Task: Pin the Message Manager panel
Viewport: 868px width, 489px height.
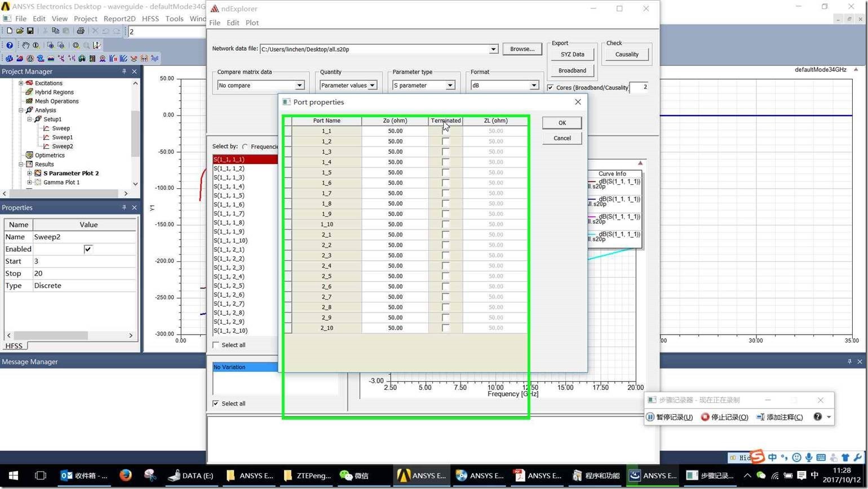Action: [x=849, y=362]
